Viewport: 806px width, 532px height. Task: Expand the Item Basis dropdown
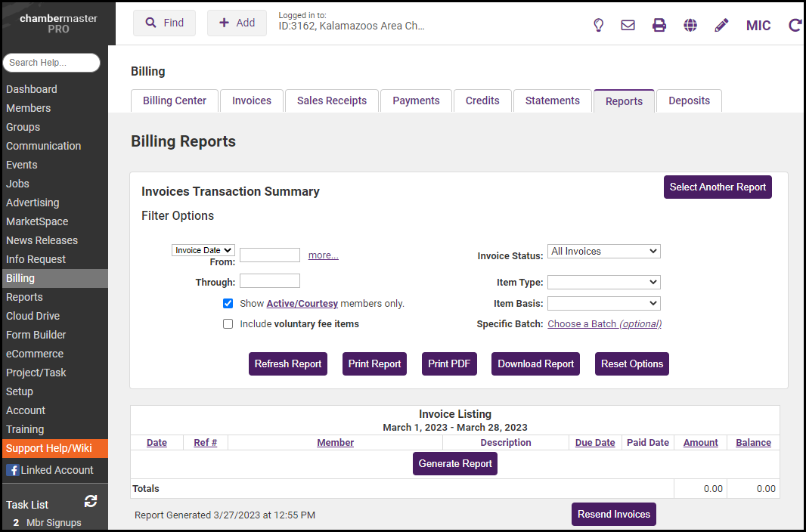(x=603, y=303)
